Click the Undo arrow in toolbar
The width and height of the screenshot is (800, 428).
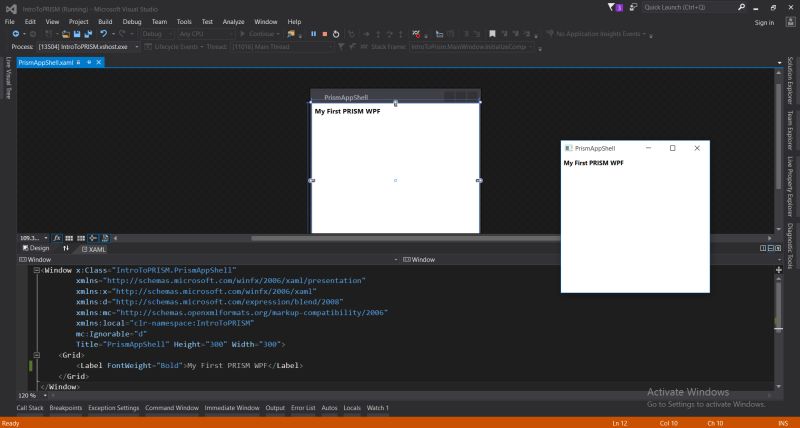pos(104,34)
